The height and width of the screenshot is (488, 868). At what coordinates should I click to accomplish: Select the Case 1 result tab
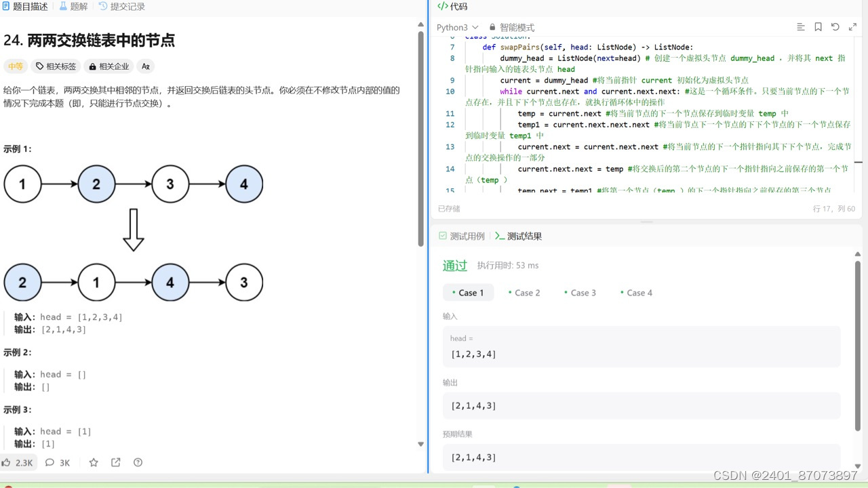tap(468, 293)
